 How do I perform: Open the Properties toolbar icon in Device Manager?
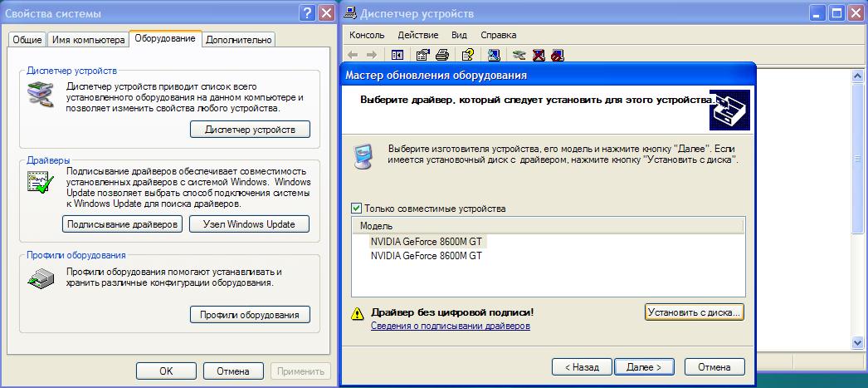[422, 55]
